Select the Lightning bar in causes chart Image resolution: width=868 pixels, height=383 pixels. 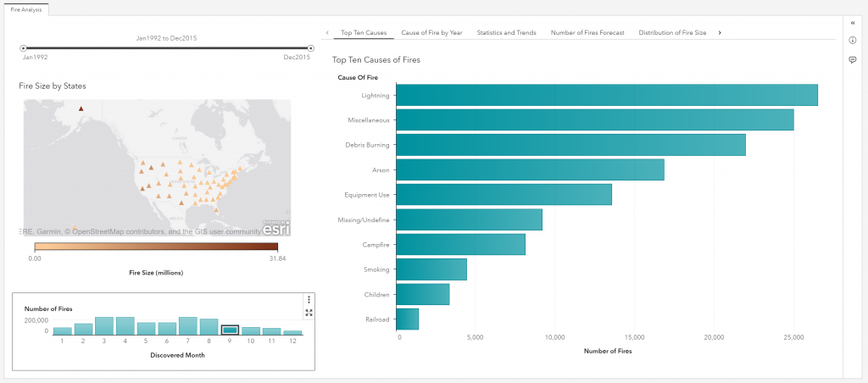tap(606, 95)
